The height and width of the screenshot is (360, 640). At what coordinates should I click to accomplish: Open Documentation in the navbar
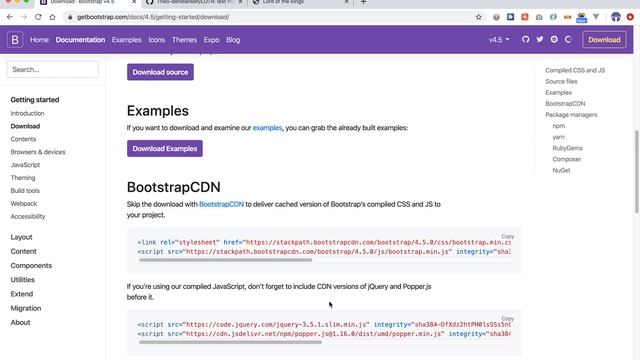[x=80, y=40]
